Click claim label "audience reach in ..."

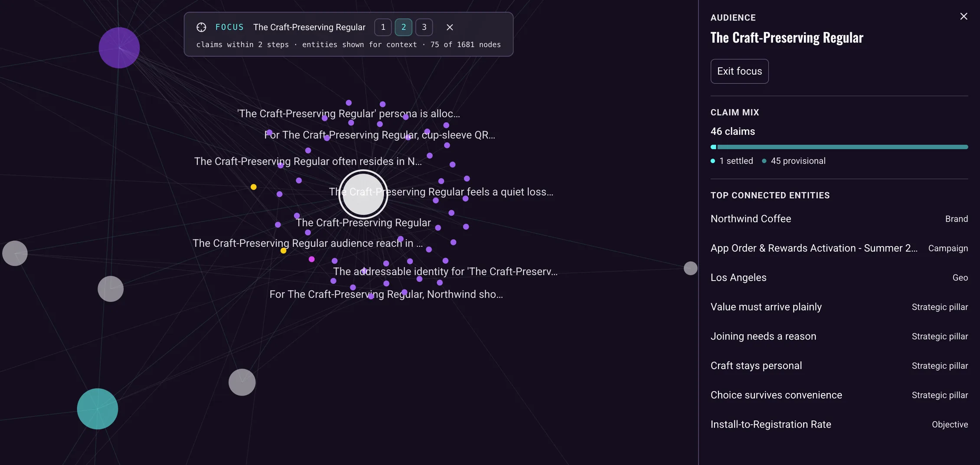tap(307, 243)
